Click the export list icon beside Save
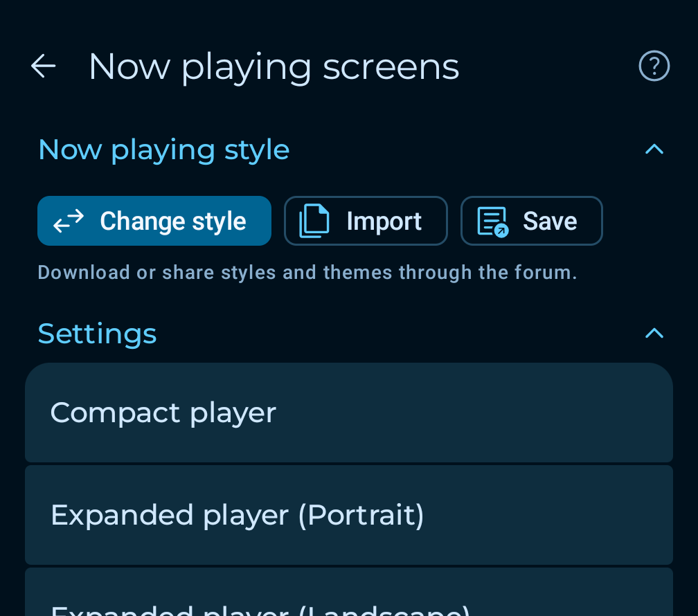The width and height of the screenshot is (698, 616). pos(492,221)
